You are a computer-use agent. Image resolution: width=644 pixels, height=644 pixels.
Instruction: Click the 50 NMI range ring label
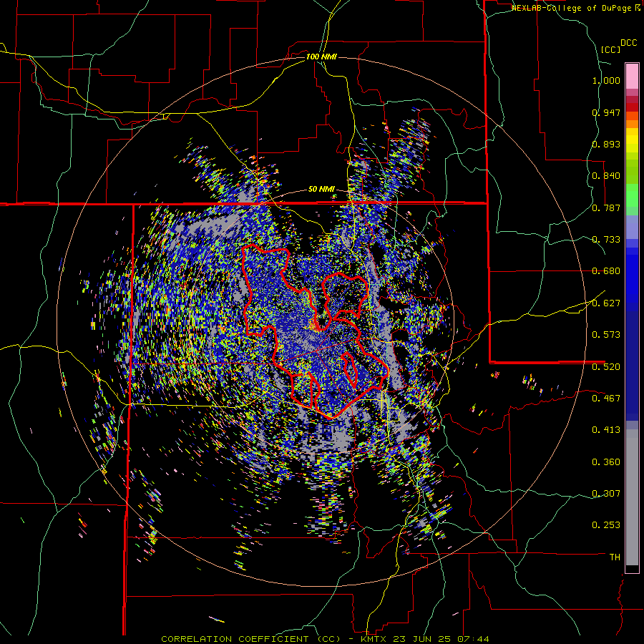[x=321, y=189]
